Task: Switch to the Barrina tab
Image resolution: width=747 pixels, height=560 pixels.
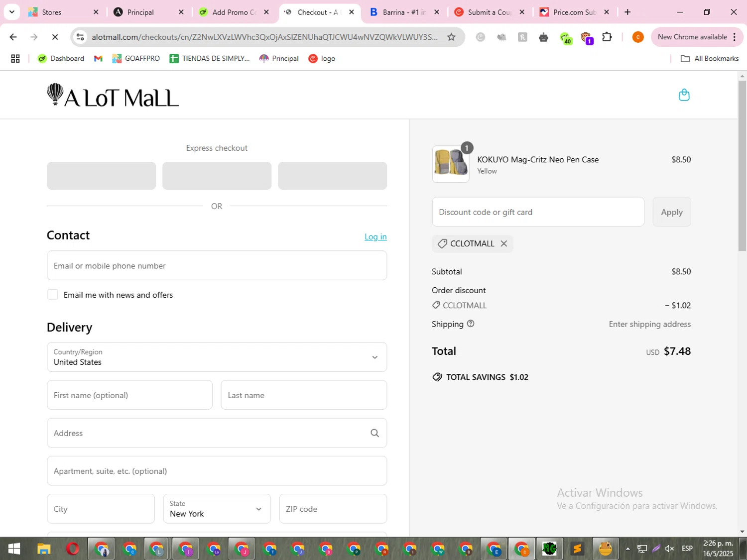Action: pos(403,12)
